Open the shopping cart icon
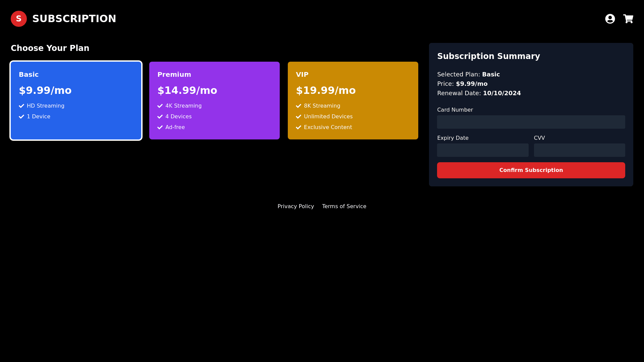 point(628,19)
